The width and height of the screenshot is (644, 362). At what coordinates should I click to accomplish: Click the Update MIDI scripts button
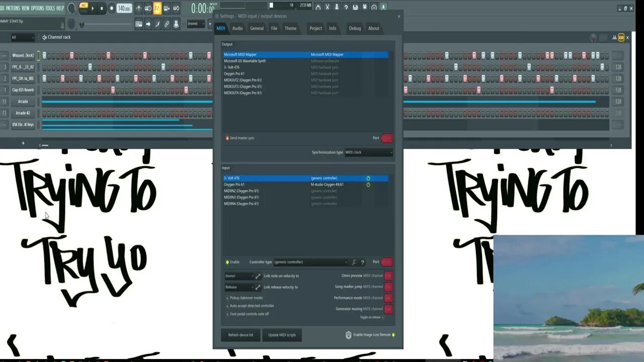tap(282, 335)
